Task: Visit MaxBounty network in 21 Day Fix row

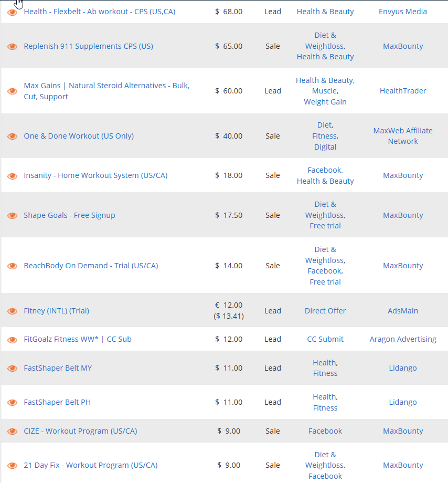Action: tap(403, 465)
